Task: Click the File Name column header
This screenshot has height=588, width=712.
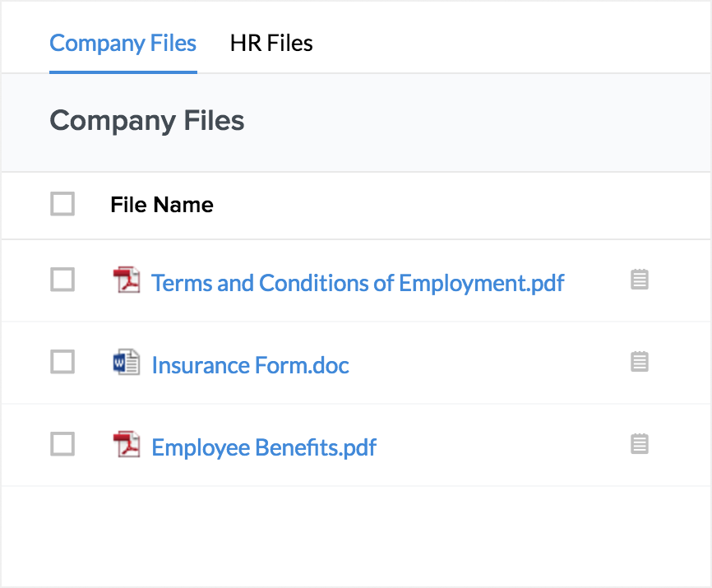Action: [x=162, y=205]
